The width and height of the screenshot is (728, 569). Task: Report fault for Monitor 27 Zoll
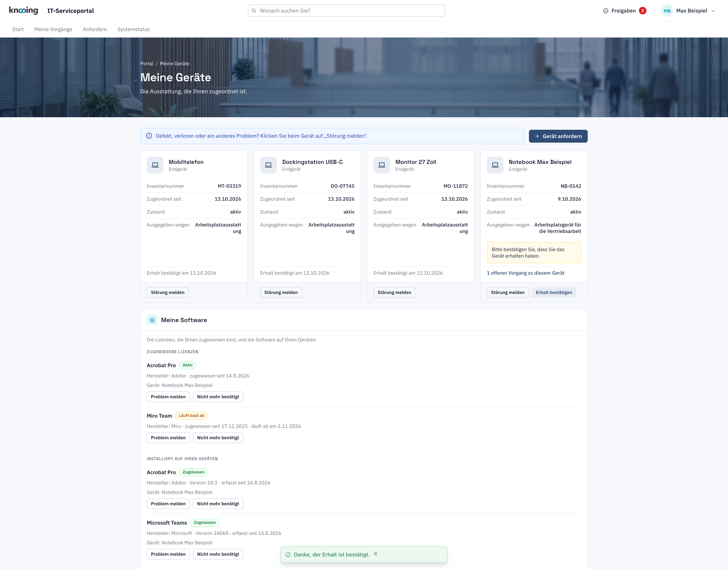click(394, 292)
